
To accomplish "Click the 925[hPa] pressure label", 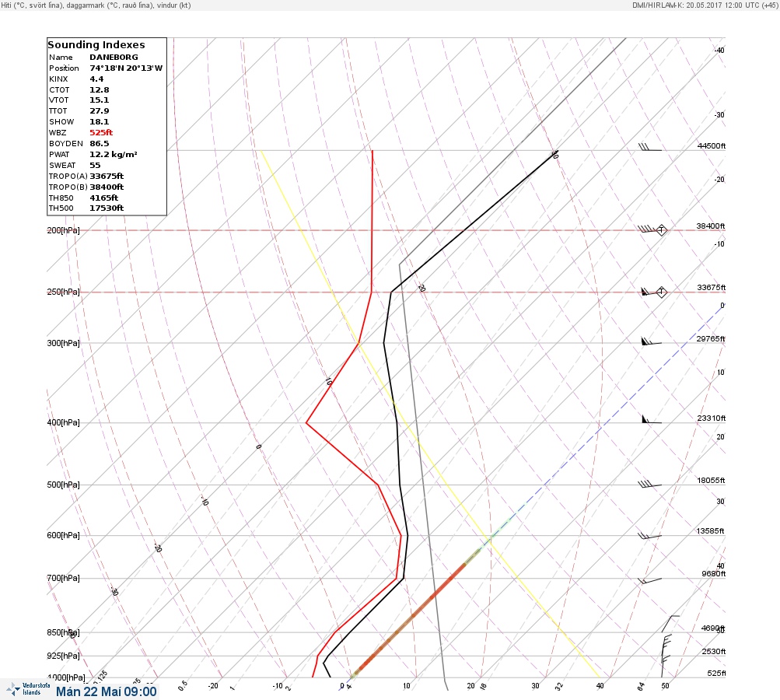I will pyautogui.click(x=63, y=656).
